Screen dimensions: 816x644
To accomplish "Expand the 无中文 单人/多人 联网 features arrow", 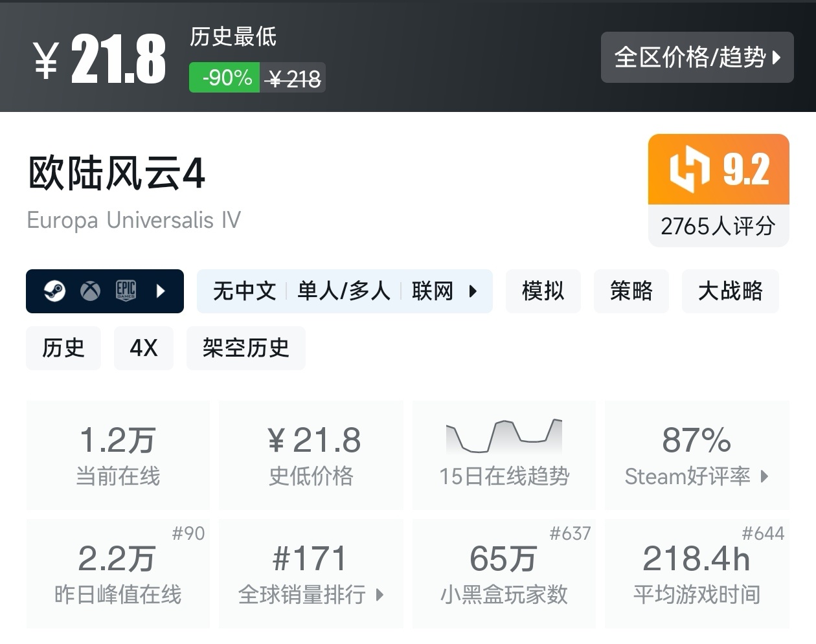I will 473,291.
